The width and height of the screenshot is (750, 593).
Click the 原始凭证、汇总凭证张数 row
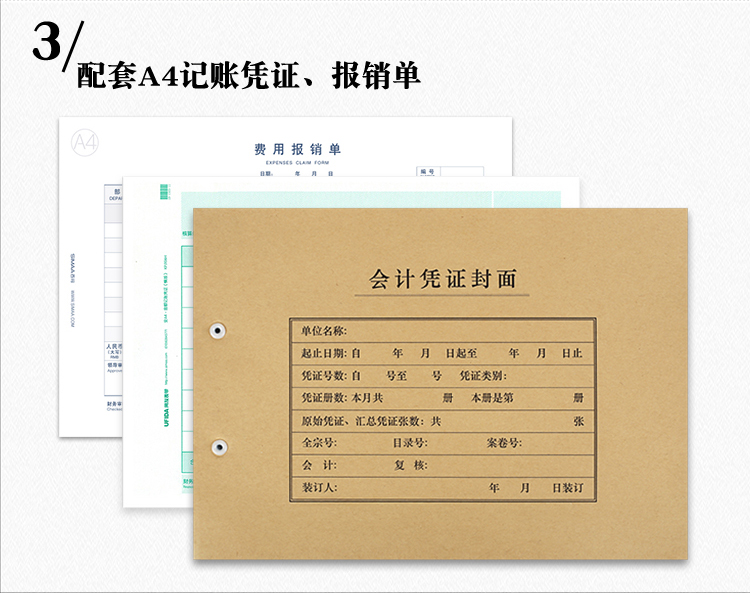tap(441, 421)
